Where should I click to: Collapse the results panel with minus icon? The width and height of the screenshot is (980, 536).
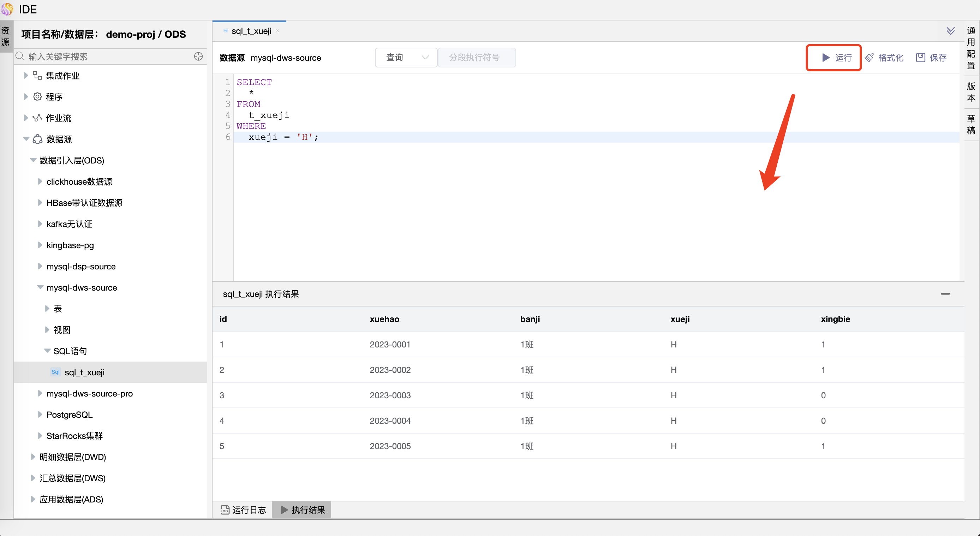[946, 294]
